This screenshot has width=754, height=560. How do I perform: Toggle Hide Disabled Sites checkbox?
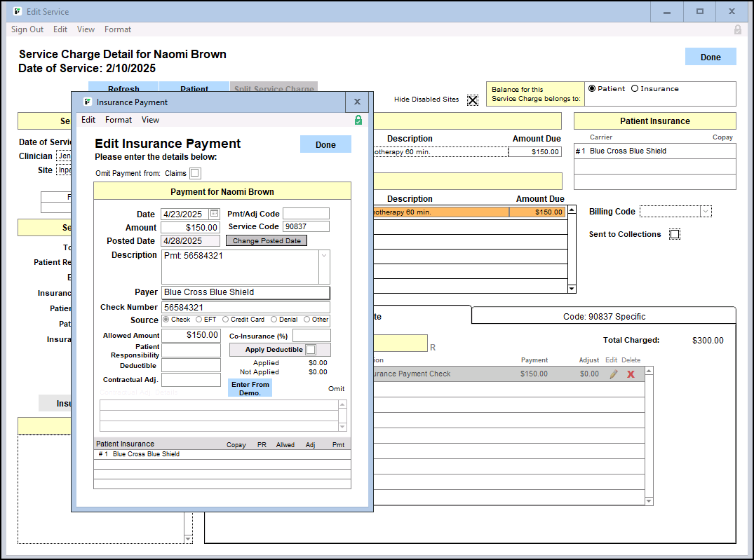point(473,100)
